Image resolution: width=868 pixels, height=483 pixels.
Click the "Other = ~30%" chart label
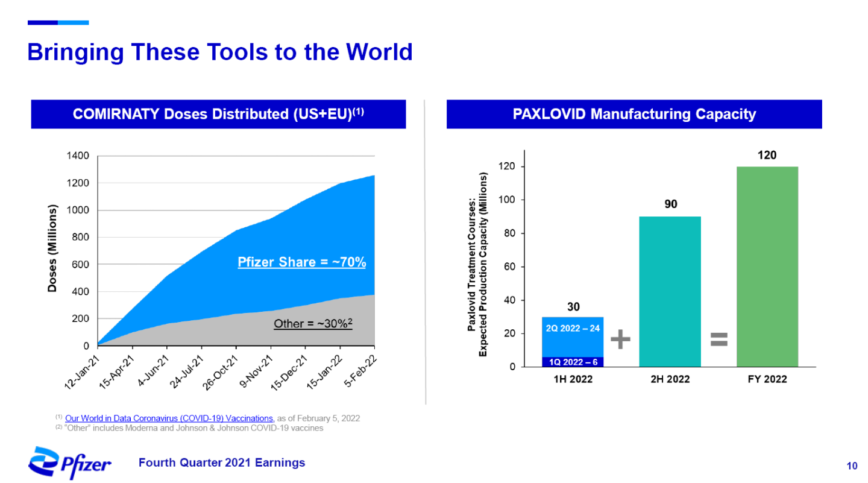(x=313, y=324)
